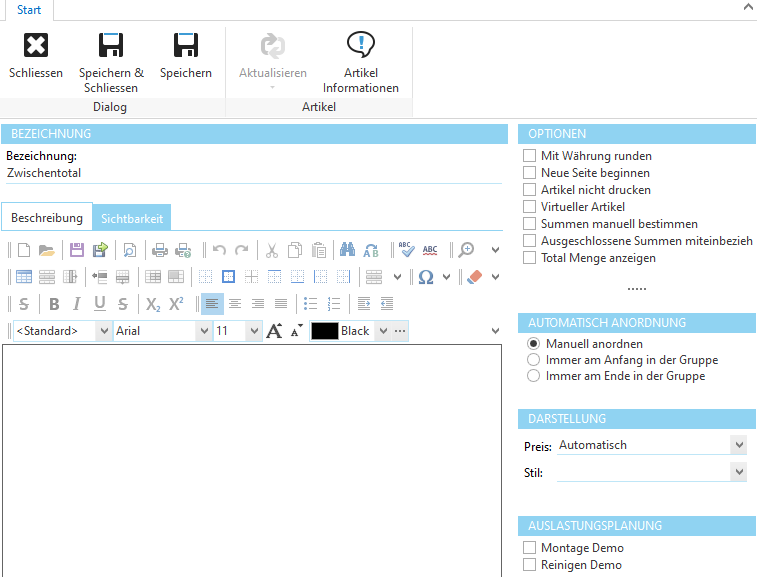The height and width of the screenshot is (577, 757).
Task: Insert a symbol with the Omega icon
Action: click(x=426, y=277)
